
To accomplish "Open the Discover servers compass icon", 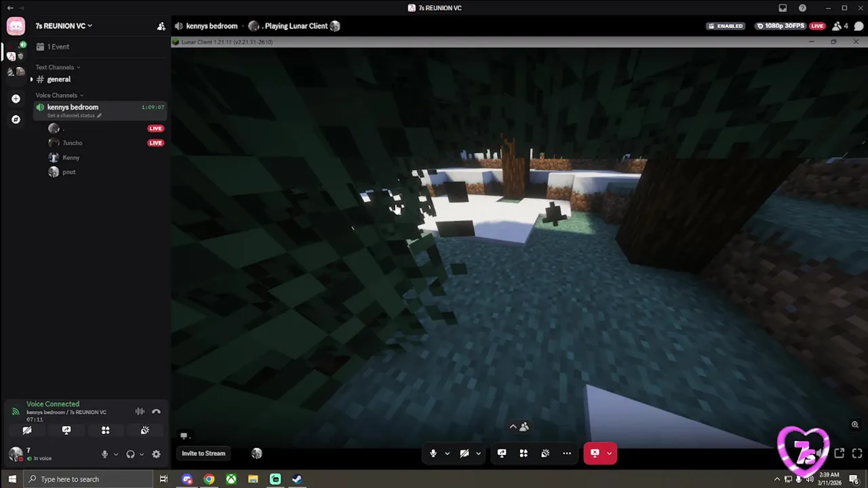I will tap(16, 119).
